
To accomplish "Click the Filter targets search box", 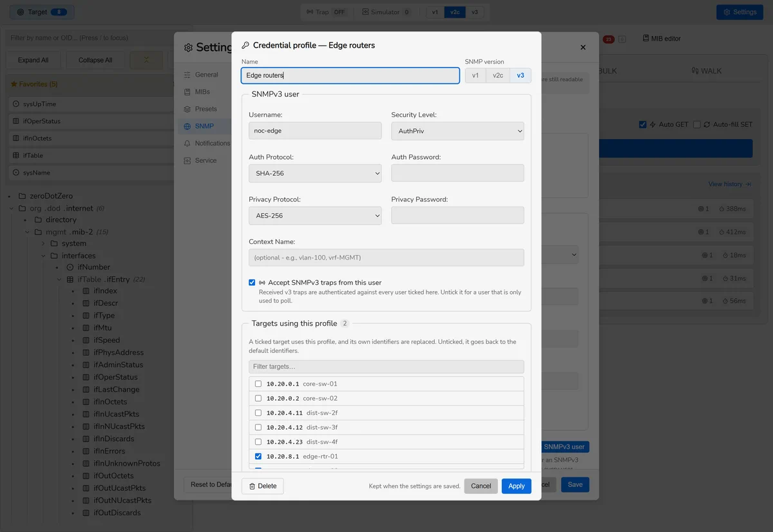I will click(386, 366).
